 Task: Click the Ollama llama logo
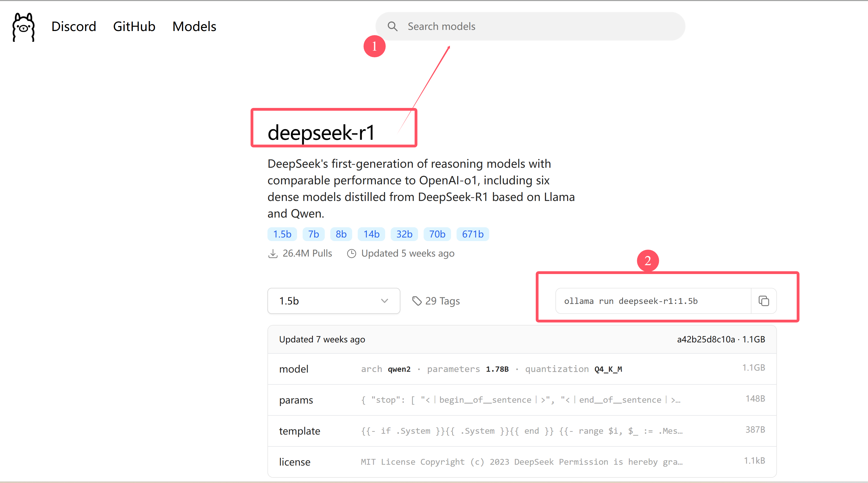tap(23, 27)
